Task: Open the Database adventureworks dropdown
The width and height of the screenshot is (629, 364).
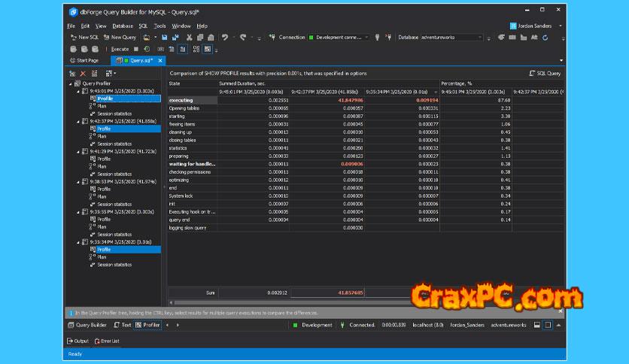Action: 479,37
